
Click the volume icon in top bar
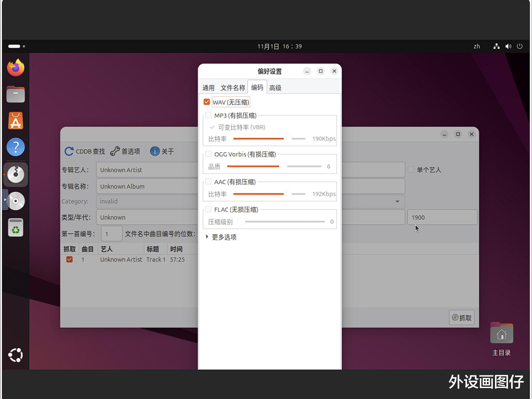[x=508, y=46]
